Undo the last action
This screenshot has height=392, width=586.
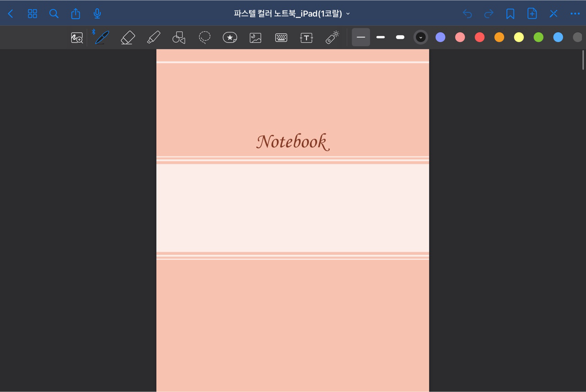467,13
